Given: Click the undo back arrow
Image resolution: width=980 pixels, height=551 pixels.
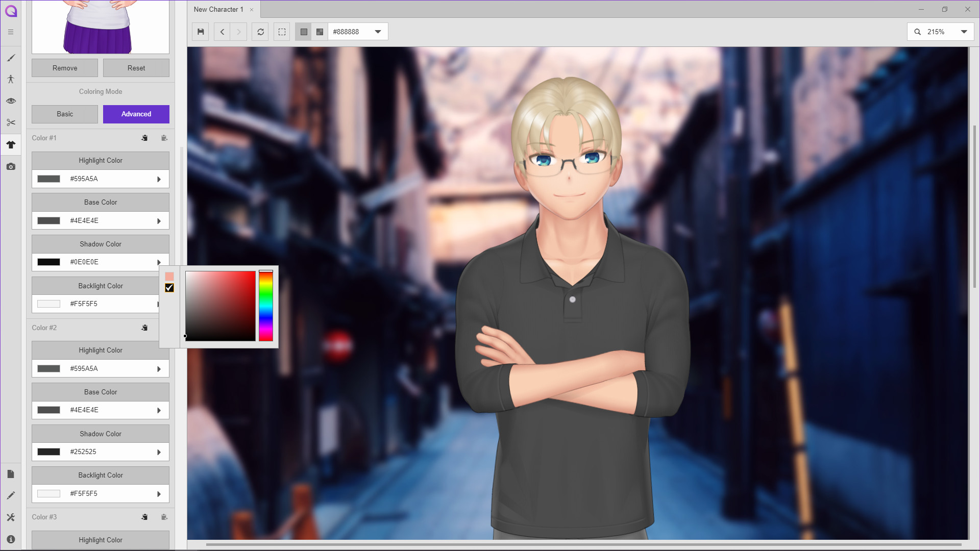Looking at the screenshot, I should (x=222, y=32).
